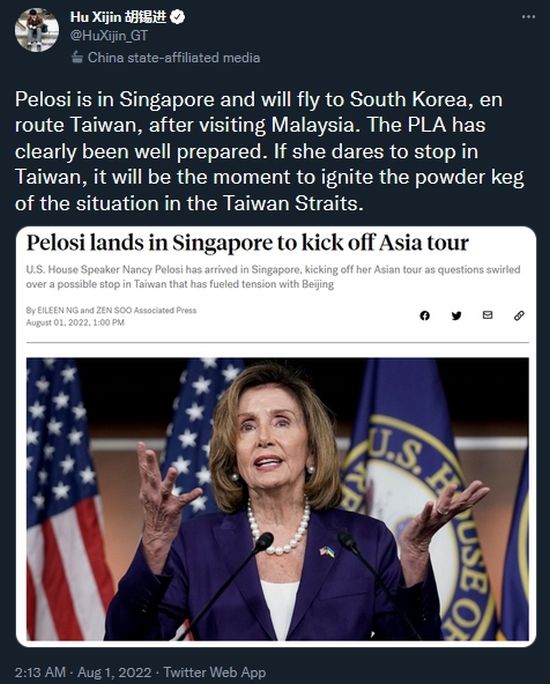Click the Twitter share icon in article
The width and height of the screenshot is (550, 684).
pyautogui.click(x=456, y=315)
